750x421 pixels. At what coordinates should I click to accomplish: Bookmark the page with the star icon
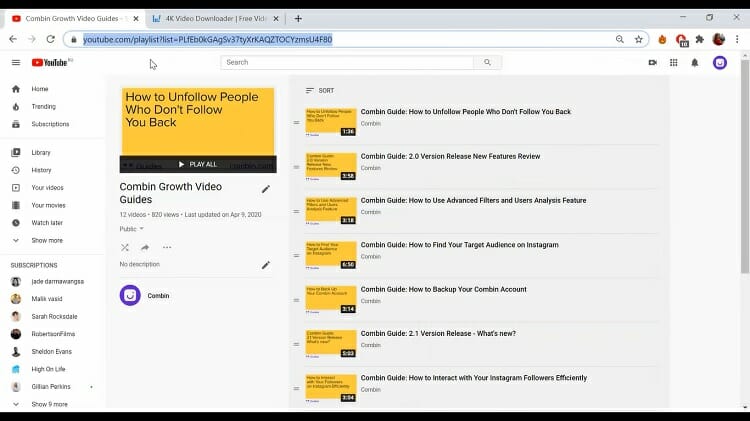click(x=639, y=39)
